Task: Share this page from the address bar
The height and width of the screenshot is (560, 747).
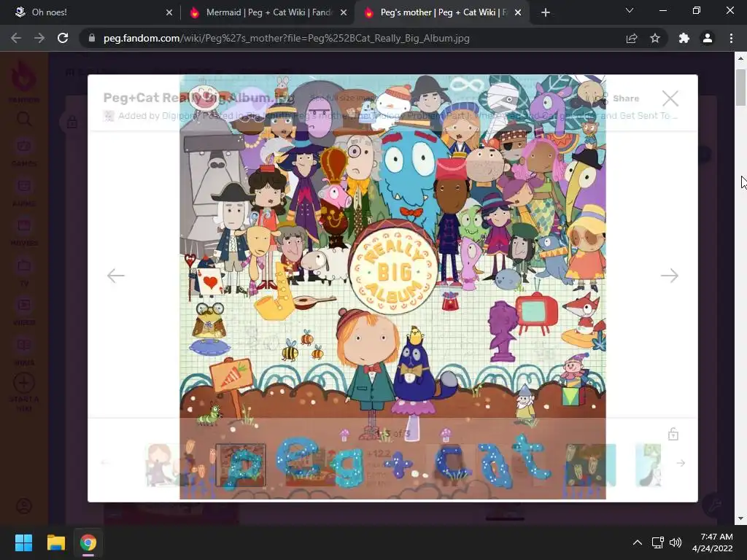Action: tap(632, 38)
